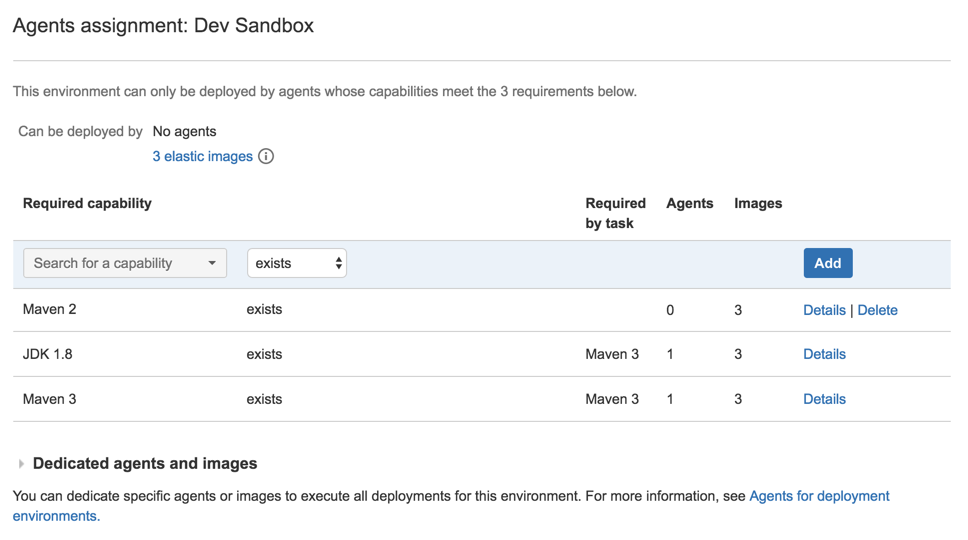This screenshot has height=540, width=968.
Task: Click the Agents column header
Action: click(x=690, y=204)
